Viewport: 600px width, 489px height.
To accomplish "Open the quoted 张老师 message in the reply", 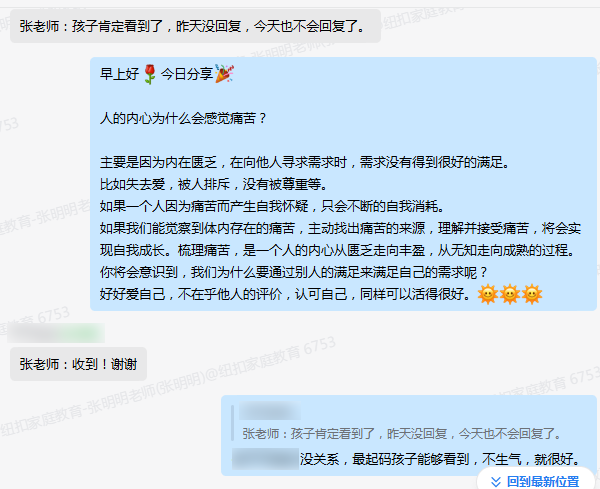I will [402, 434].
